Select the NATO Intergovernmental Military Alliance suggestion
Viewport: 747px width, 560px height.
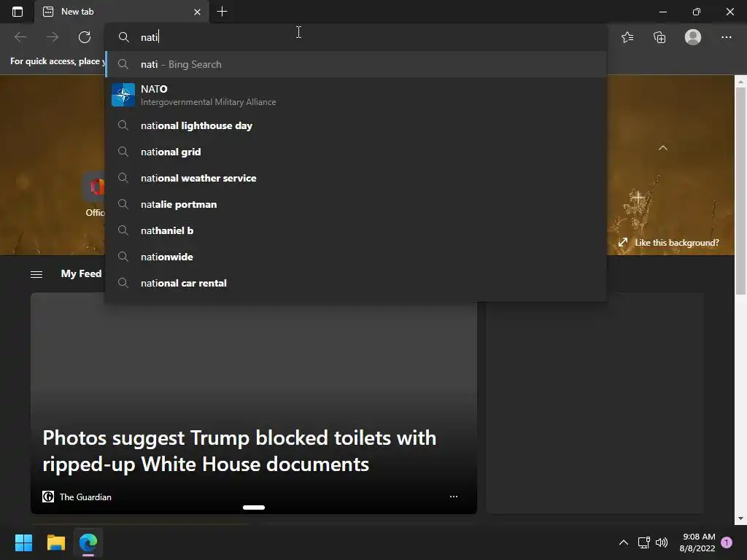point(355,95)
